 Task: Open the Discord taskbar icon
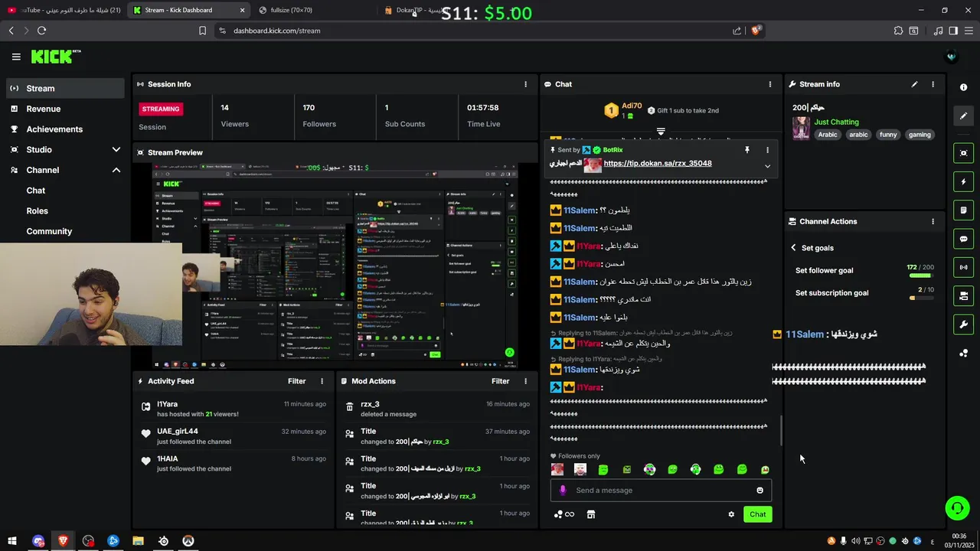pos(38,541)
